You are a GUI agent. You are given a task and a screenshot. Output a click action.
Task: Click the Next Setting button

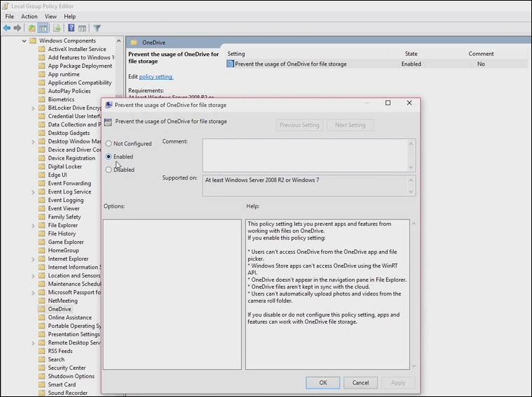[x=350, y=125]
